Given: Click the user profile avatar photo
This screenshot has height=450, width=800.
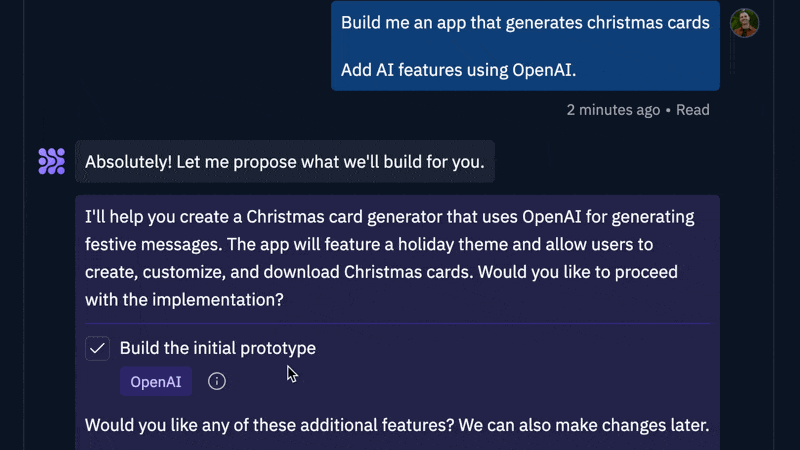Looking at the screenshot, I should (744, 23).
